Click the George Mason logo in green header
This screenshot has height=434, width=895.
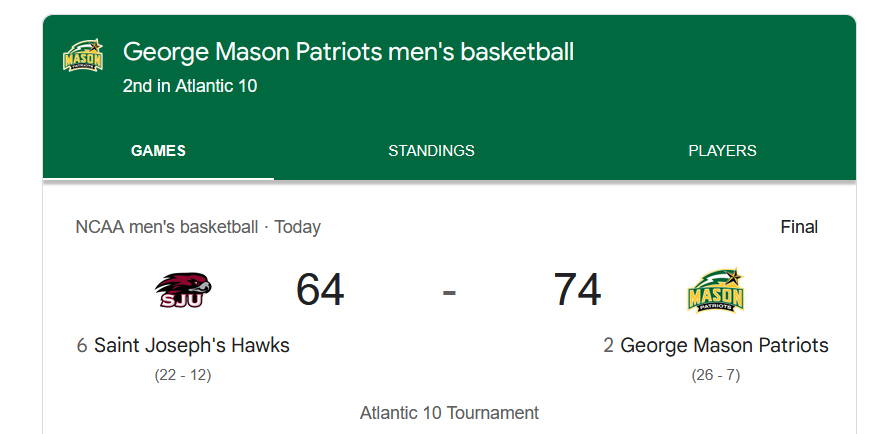coord(83,58)
